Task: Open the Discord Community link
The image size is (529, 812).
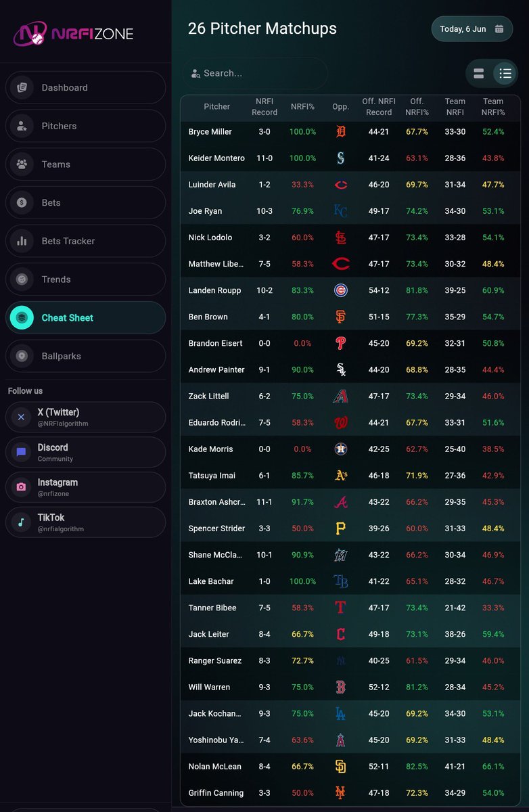Action: [85, 452]
